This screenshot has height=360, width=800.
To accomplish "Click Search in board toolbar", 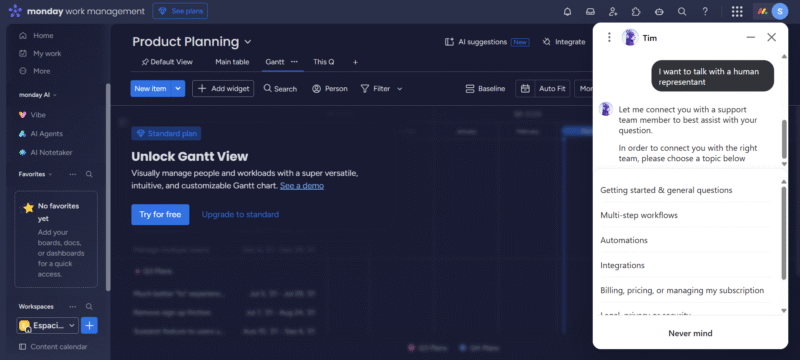I will pyautogui.click(x=280, y=89).
